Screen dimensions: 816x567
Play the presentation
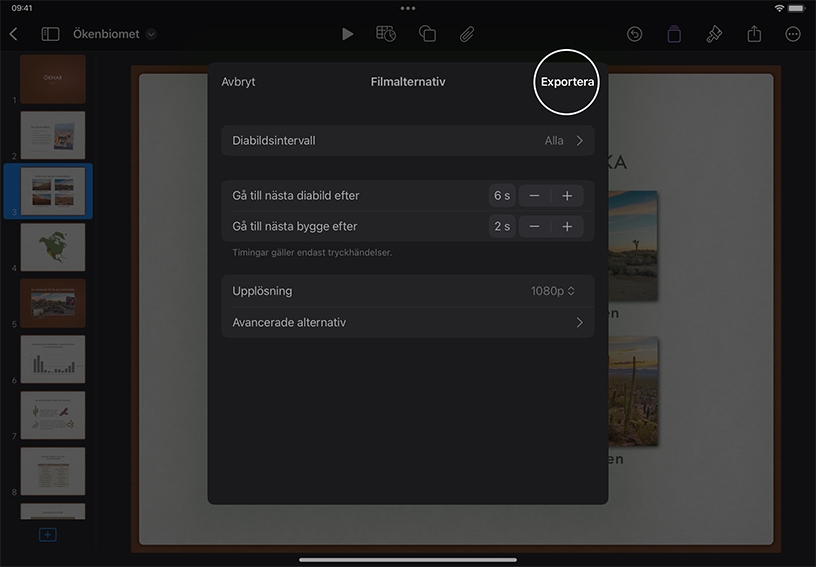pos(348,34)
